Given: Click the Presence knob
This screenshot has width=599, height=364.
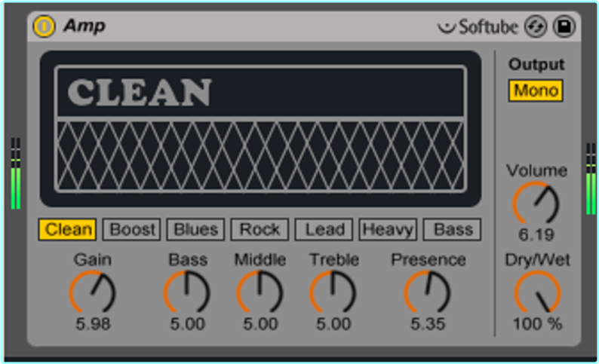Looking at the screenshot, I should [428, 292].
